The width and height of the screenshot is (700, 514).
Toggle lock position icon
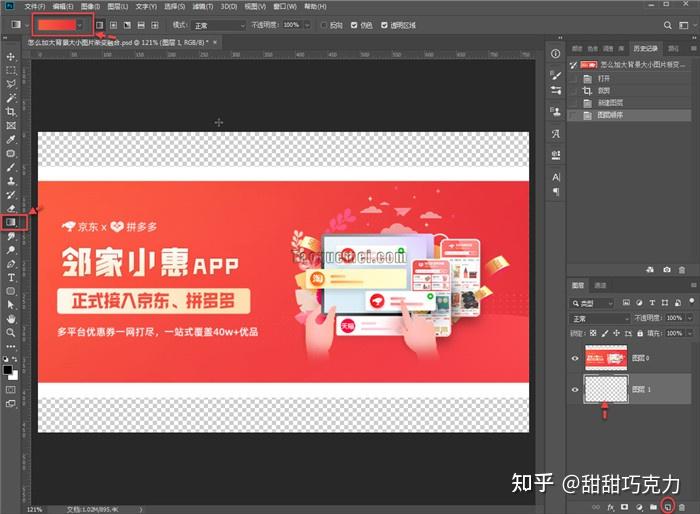[617, 333]
